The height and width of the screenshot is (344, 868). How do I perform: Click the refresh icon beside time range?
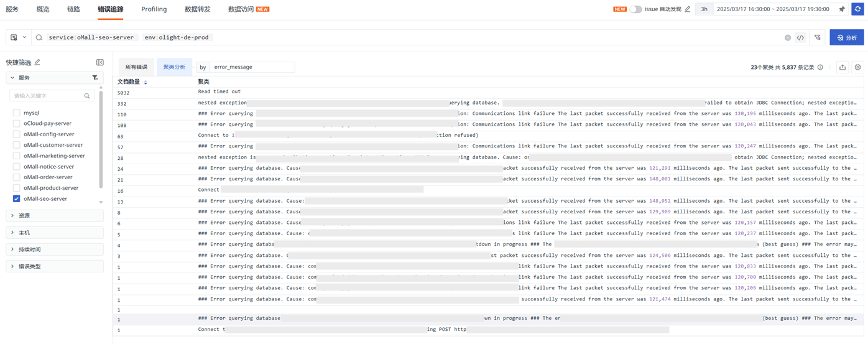[x=857, y=9]
